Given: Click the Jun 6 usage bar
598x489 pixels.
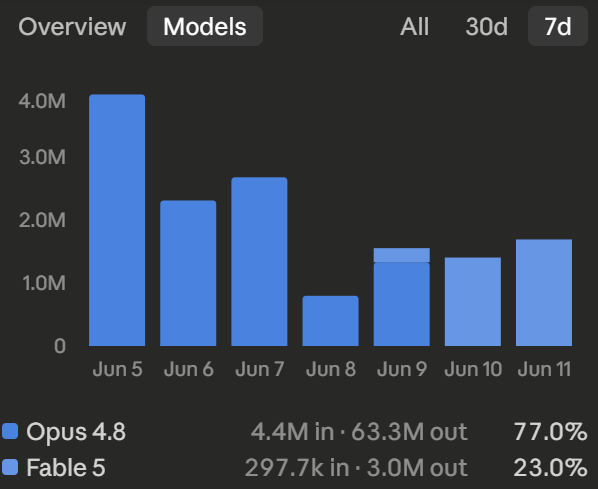Looking at the screenshot, I should [188, 273].
